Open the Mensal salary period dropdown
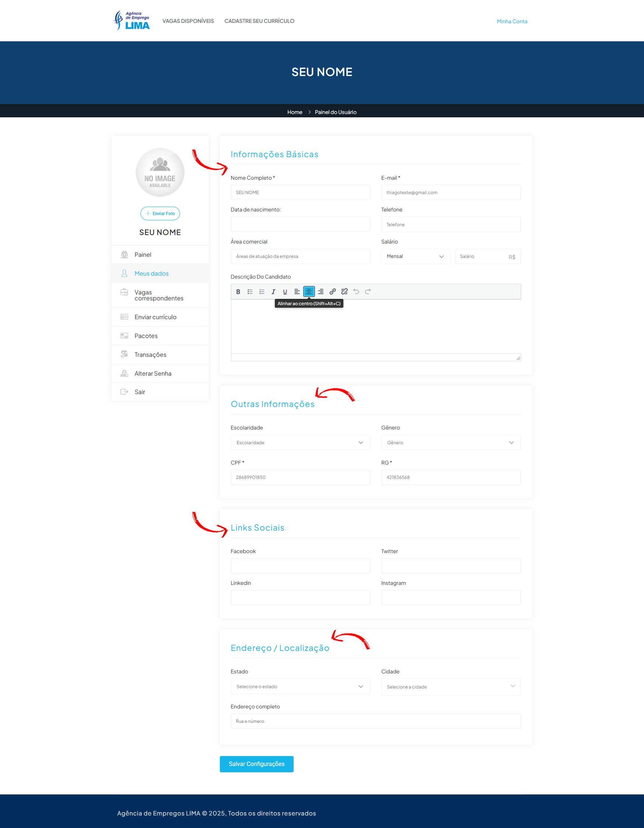 click(x=415, y=257)
